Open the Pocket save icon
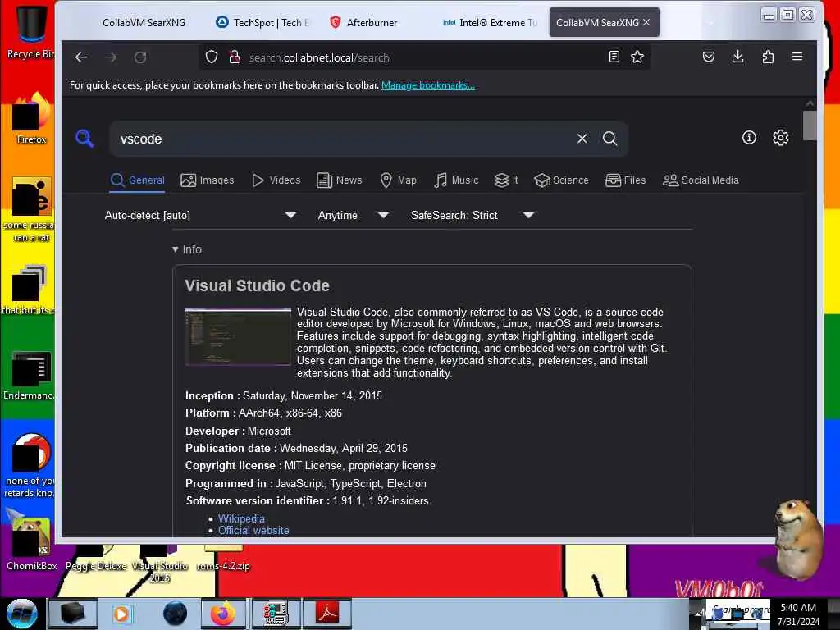The height and width of the screenshot is (630, 840). tap(708, 57)
